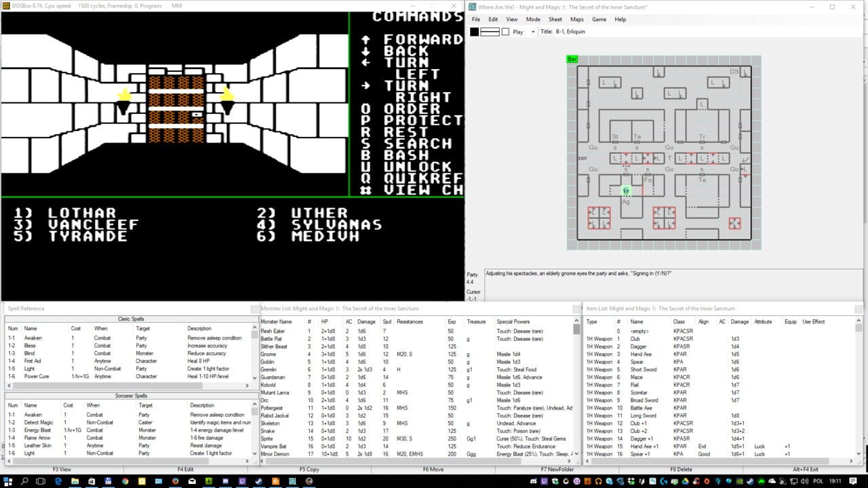Open the Sheet menu

[x=555, y=19]
